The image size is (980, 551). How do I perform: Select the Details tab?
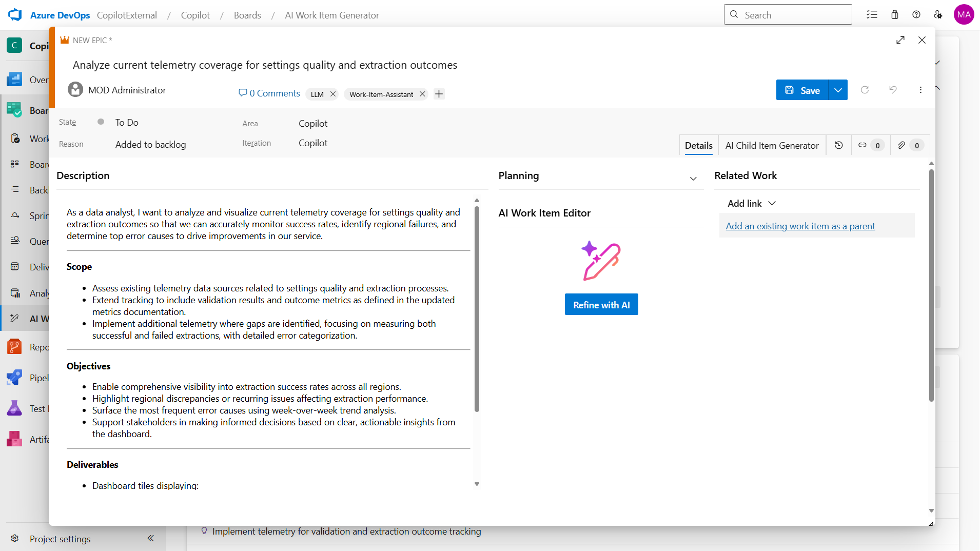[698, 146]
